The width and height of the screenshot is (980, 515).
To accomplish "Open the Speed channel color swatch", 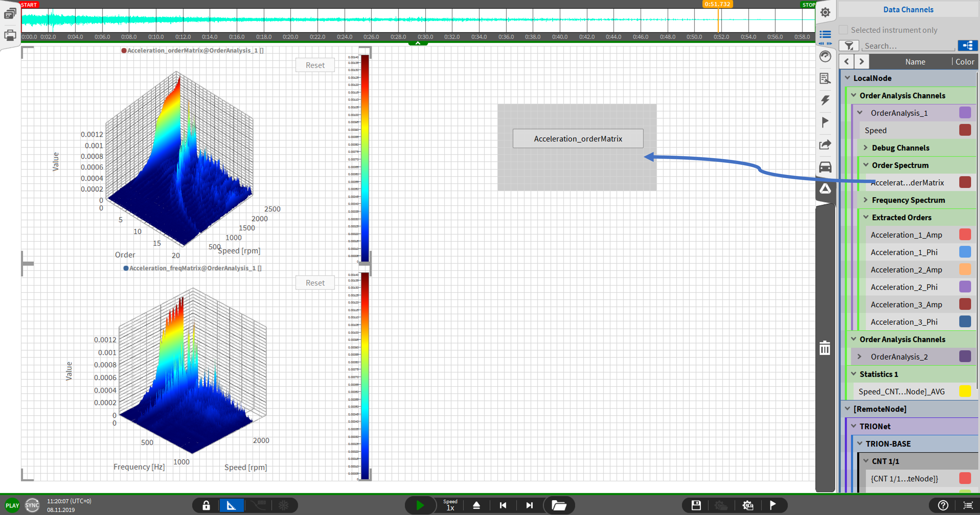I will (965, 130).
